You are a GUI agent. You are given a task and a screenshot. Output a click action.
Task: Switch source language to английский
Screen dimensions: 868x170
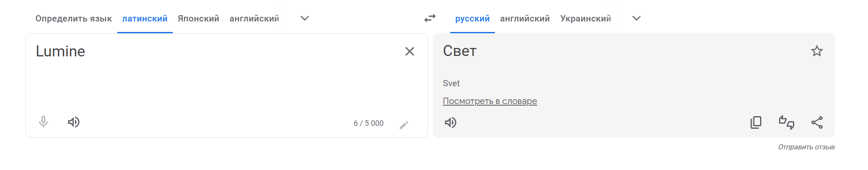254,19
